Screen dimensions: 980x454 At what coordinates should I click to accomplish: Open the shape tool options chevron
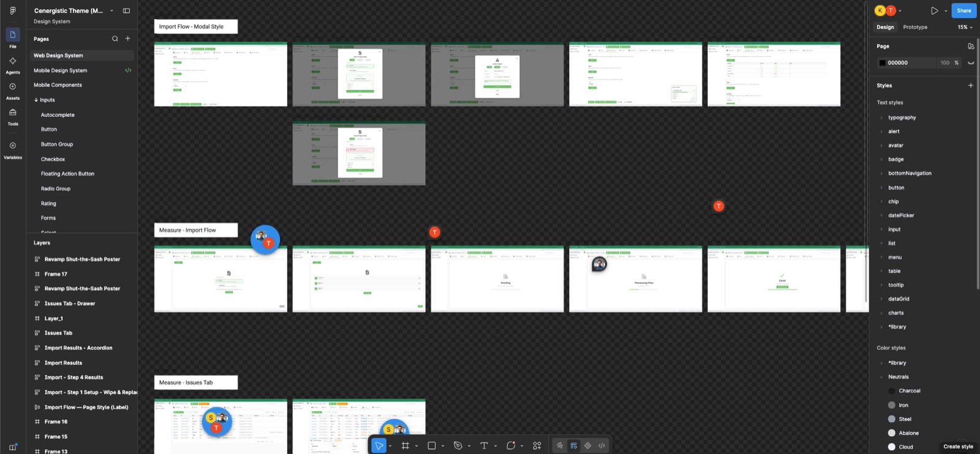click(443, 445)
